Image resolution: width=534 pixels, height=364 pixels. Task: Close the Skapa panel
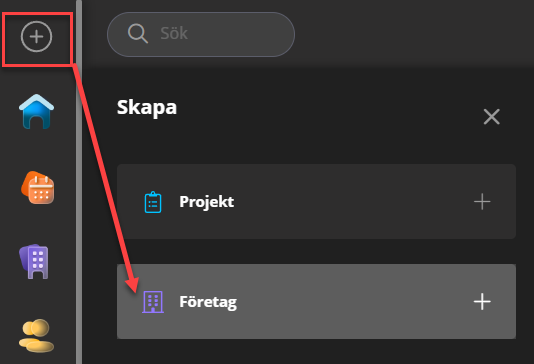491,117
